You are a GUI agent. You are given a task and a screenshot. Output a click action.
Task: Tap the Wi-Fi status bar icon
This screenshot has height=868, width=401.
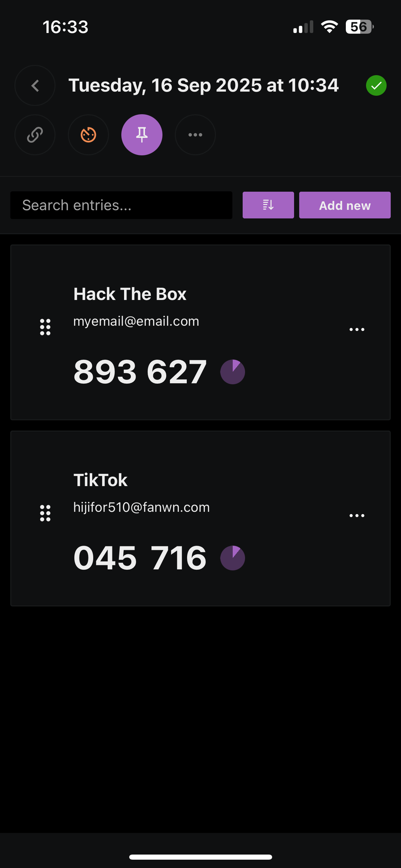(x=330, y=27)
